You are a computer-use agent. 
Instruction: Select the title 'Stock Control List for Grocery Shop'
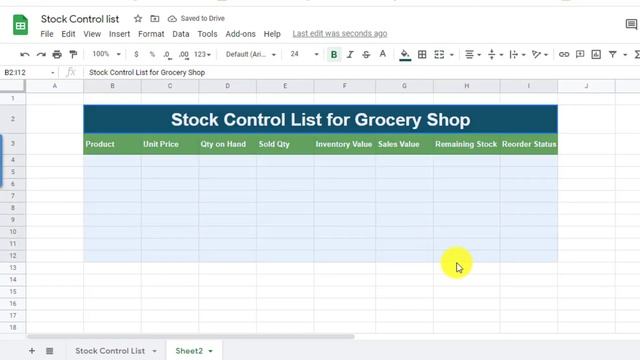(320, 120)
